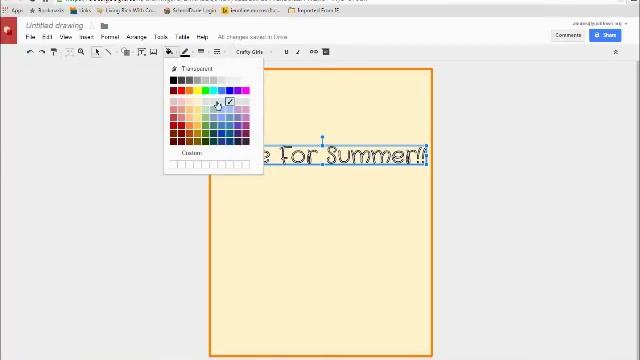Pick the Line drawing tool
This screenshot has height=360, width=640.
coord(109,52)
